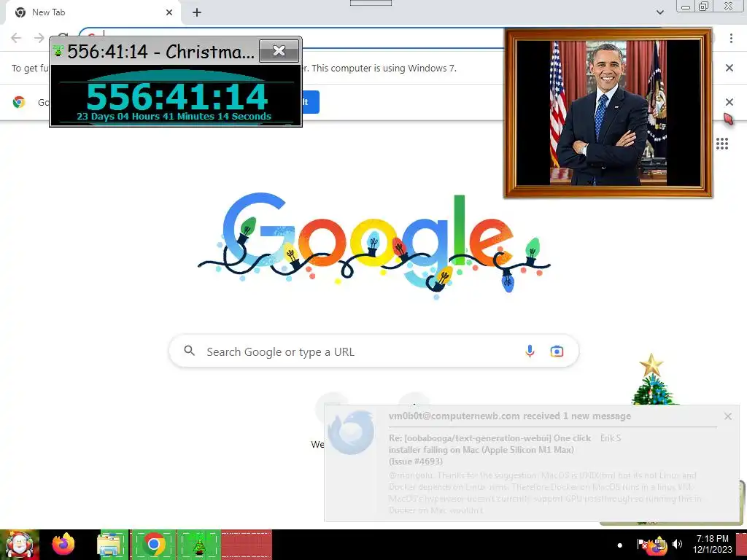Launch Firefox from the taskbar
The width and height of the screenshot is (747, 560).
pos(63,545)
